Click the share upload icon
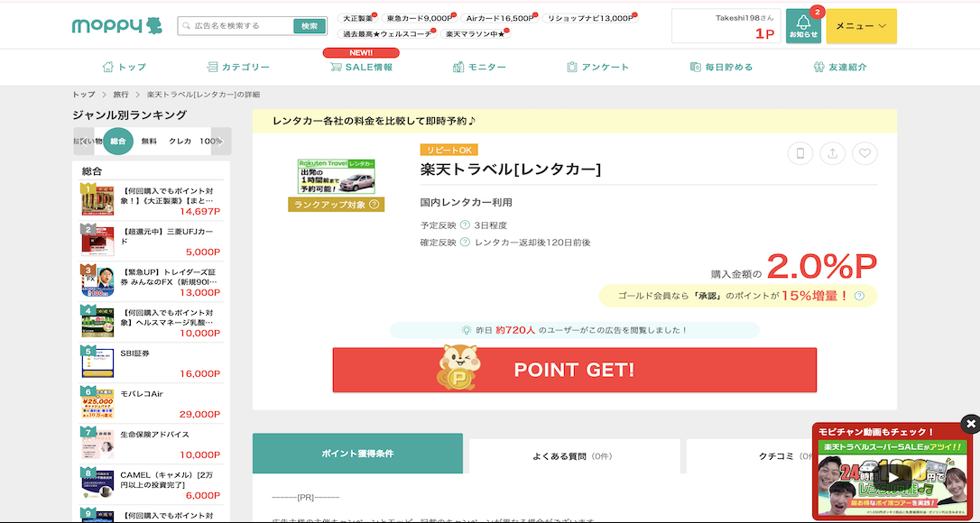 pos(832,154)
